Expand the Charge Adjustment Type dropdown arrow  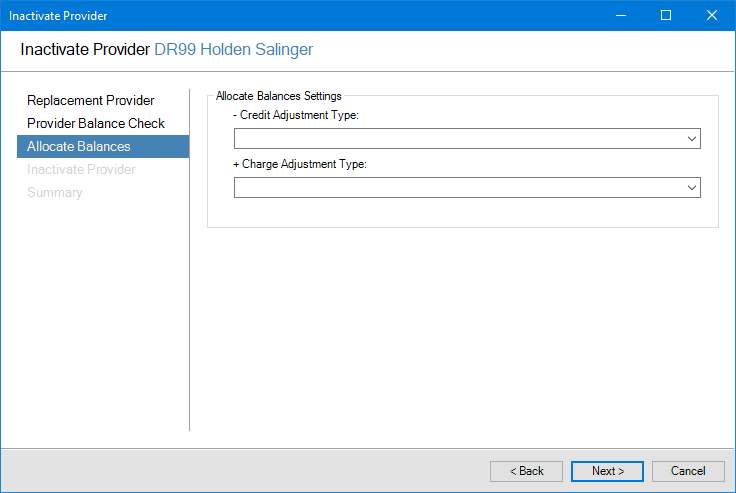click(x=691, y=187)
